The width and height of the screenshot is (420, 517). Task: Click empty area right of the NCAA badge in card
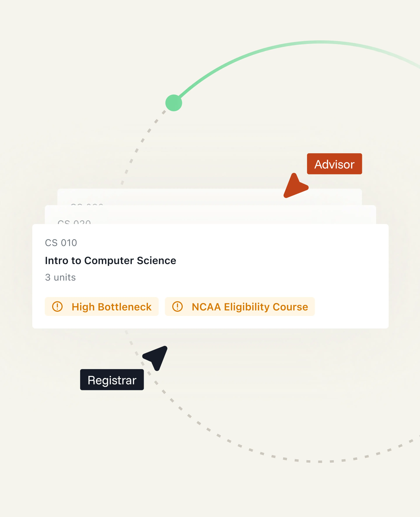[x=351, y=307]
